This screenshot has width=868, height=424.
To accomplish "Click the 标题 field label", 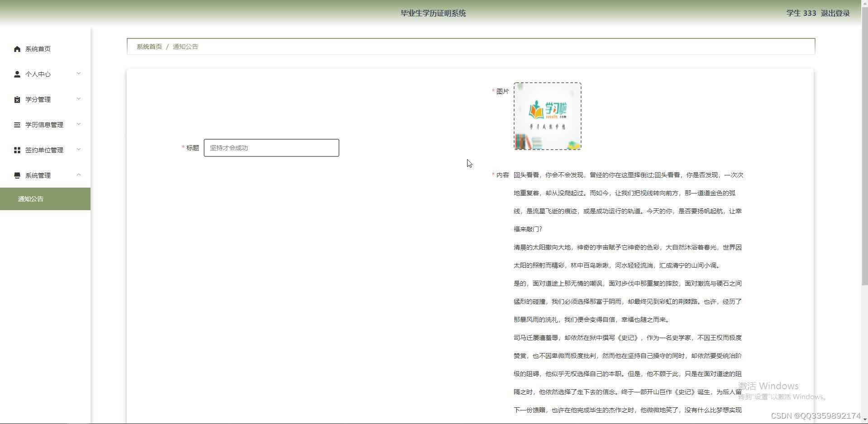I will tap(193, 148).
